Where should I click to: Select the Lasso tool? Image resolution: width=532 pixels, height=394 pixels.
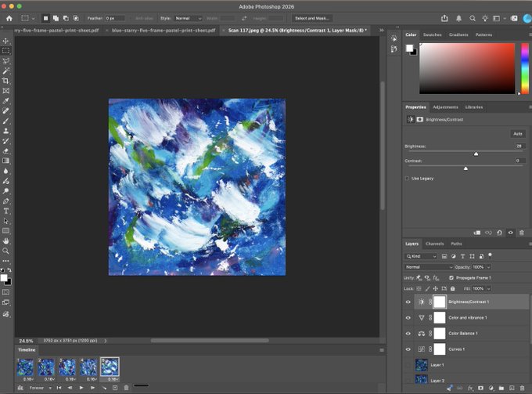tap(5, 61)
